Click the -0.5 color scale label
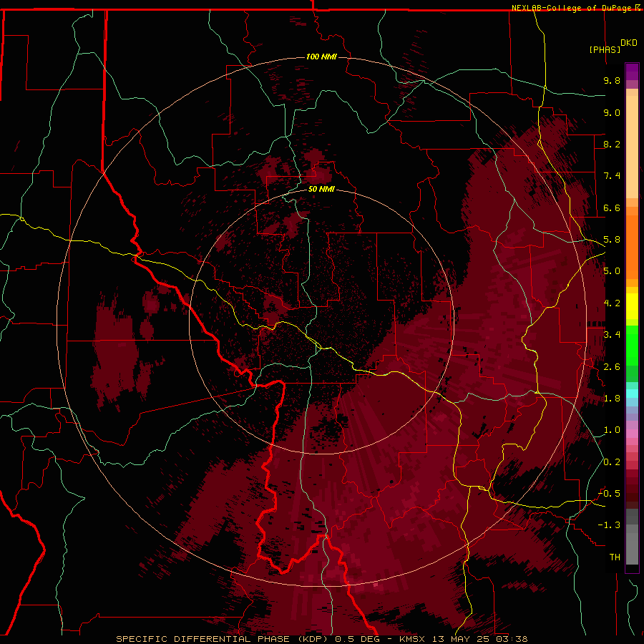The image size is (644, 644). pyautogui.click(x=609, y=494)
